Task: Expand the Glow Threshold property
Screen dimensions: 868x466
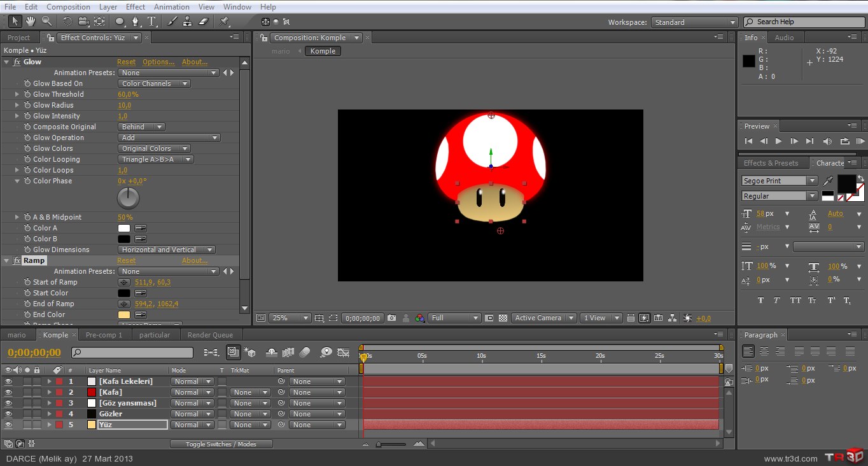Action: (x=17, y=94)
